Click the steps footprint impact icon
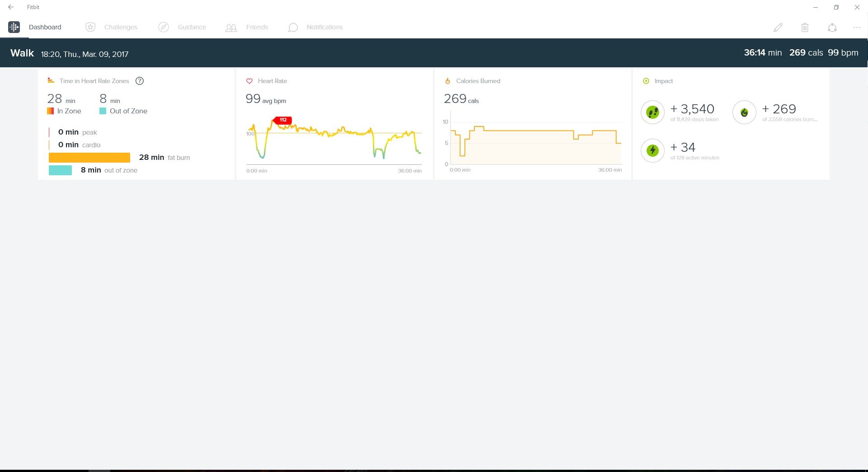 tap(652, 112)
